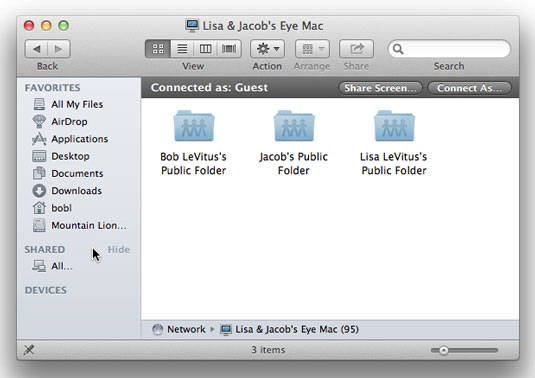Click the SHARED section header
The width and height of the screenshot is (535, 378).
44,249
